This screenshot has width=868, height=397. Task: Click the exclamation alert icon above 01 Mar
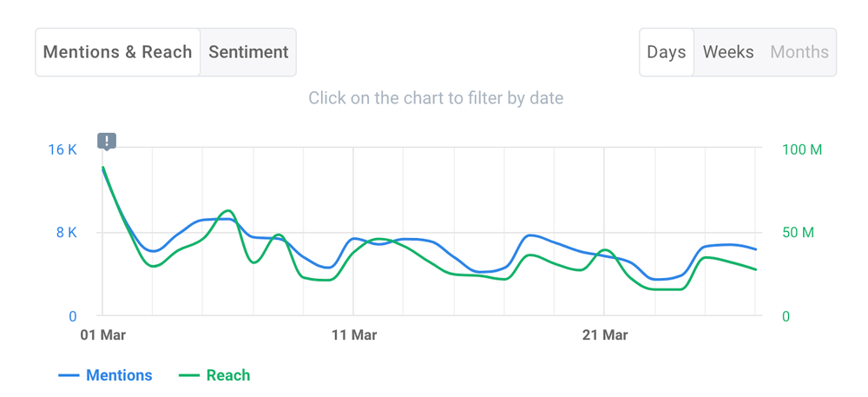[x=107, y=141]
